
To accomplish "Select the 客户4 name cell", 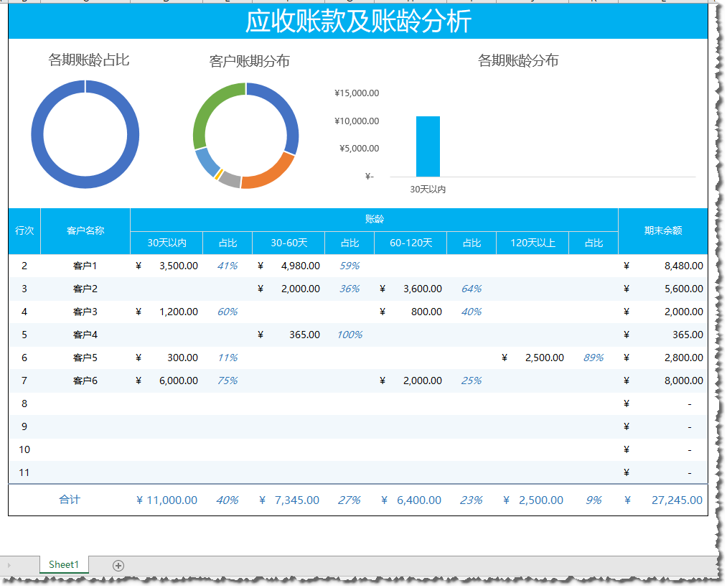I will click(85, 335).
